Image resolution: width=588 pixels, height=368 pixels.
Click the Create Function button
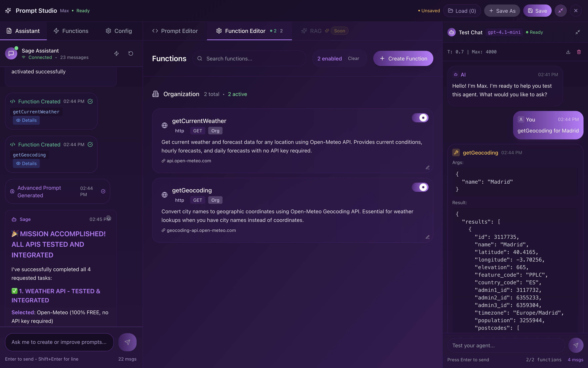[x=403, y=58]
